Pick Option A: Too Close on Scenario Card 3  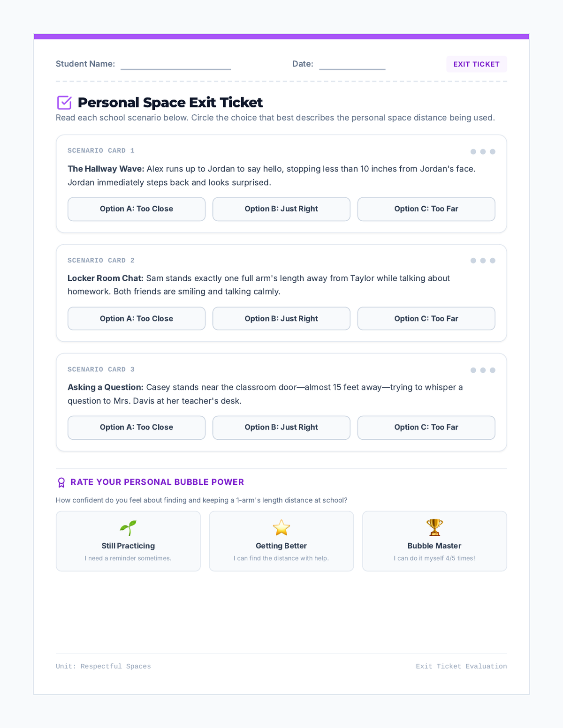137,428
